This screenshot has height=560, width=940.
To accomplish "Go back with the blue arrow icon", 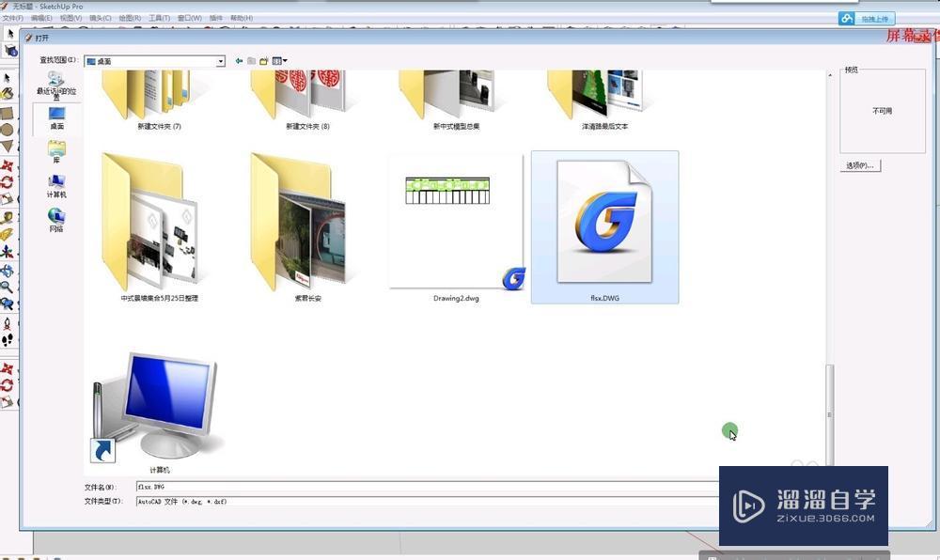I will [x=239, y=60].
